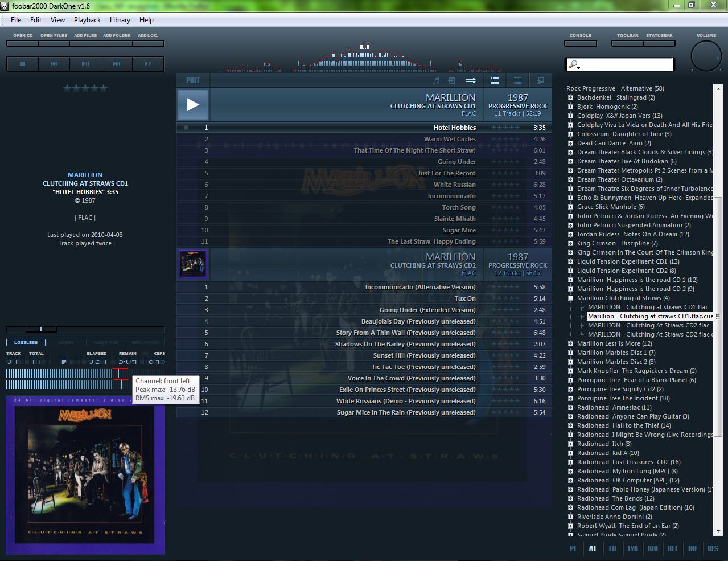The width and height of the screenshot is (728, 561).
Task: Click the overlapping windows icon above the playlist
Action: tap(540, 80)
